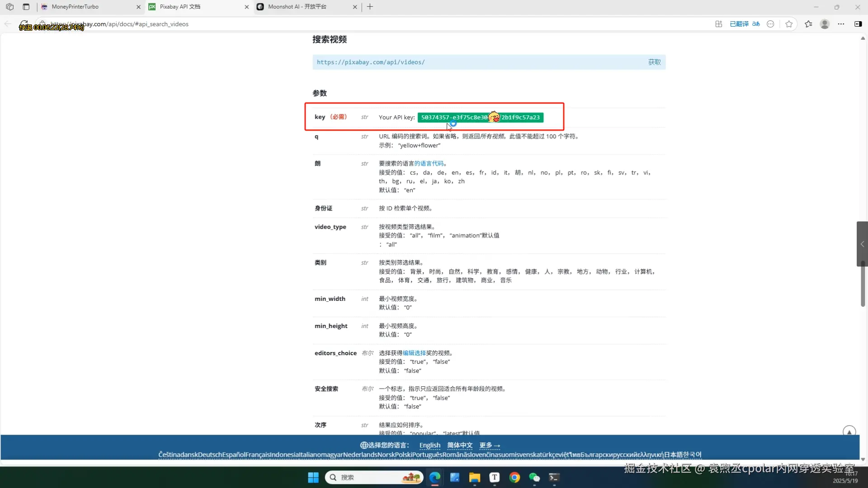Go back using the browser back arrow

coord(8,24)
